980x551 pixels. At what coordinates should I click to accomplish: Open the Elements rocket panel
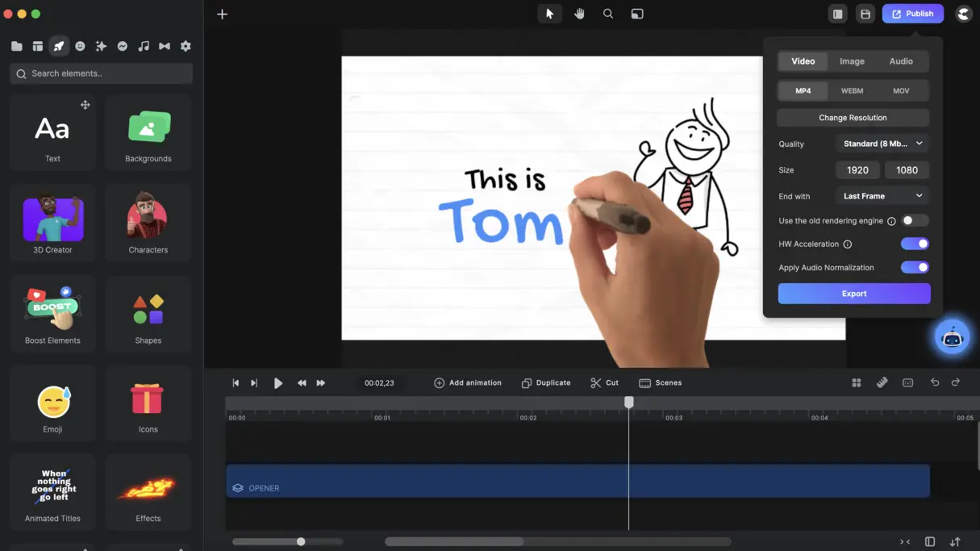coord(58,46)
